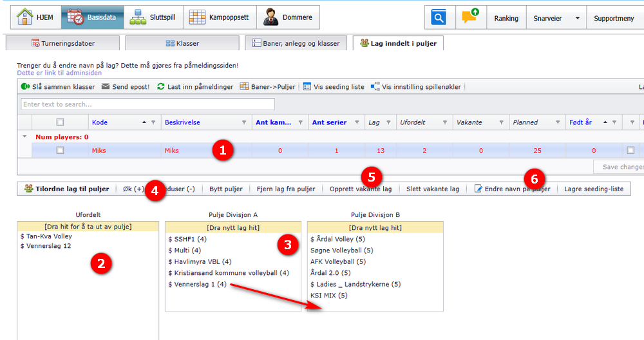Select Multi (4) team
The height and width of the screenshot is (340, 644).
coord(184,250)
